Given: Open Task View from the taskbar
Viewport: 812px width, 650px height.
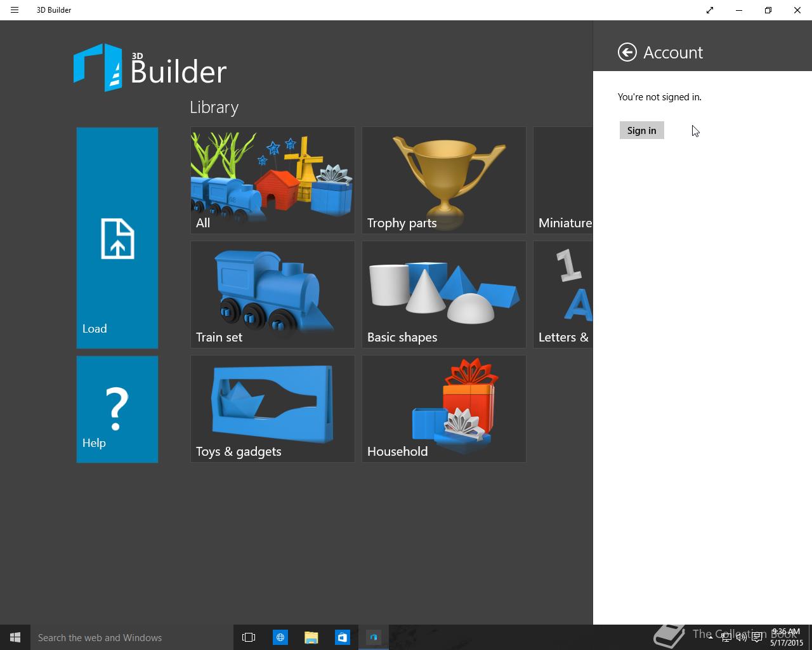Looking at the screenshot, I should [249, 637].
